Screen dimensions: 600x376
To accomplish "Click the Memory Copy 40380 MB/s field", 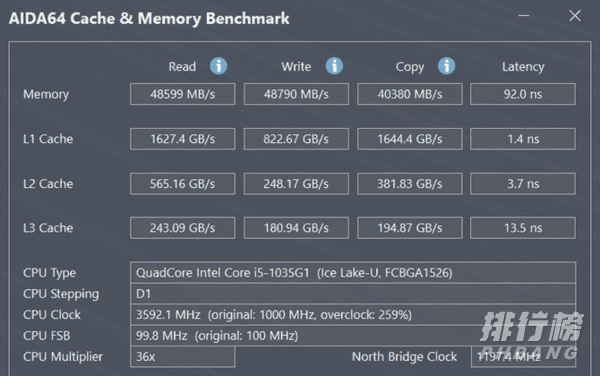I will 410,94.
